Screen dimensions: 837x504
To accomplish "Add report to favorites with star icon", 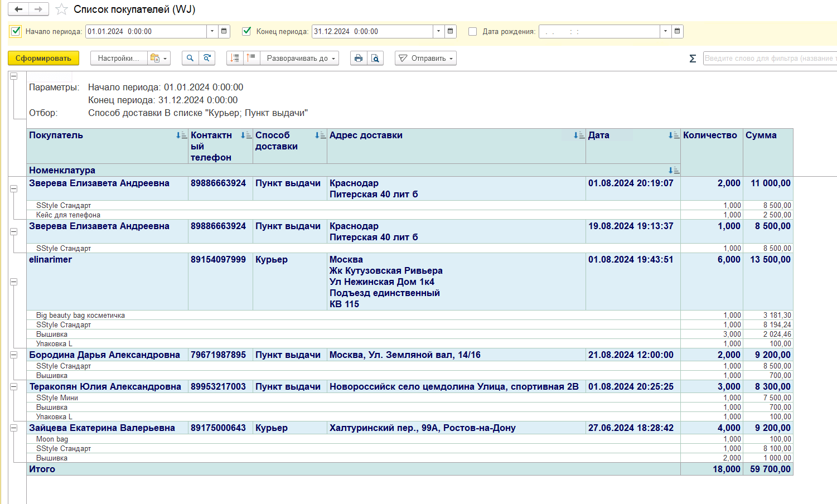I will click(x=62, y=9).
